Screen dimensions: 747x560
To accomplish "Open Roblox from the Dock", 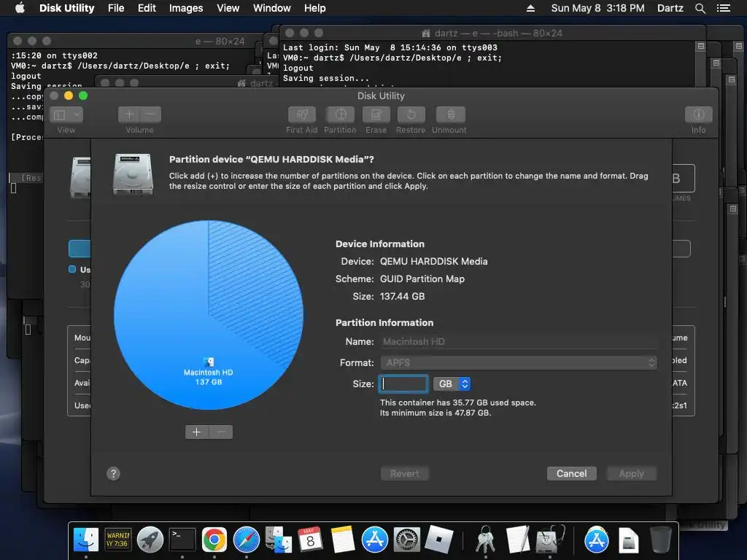I will point(438,540).
